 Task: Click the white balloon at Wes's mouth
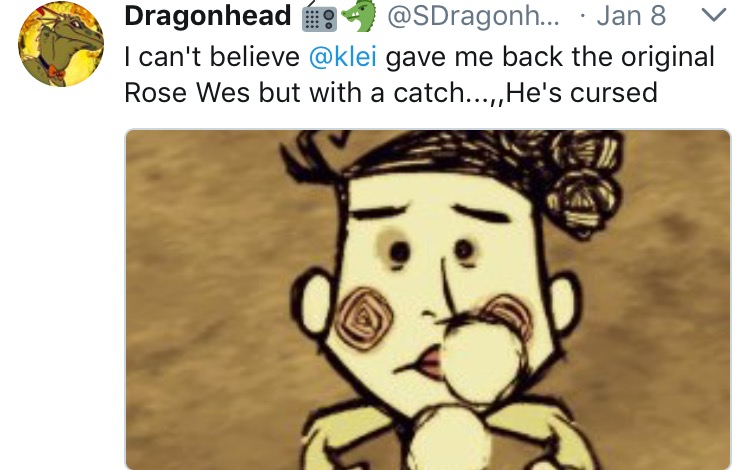[481, 361]
